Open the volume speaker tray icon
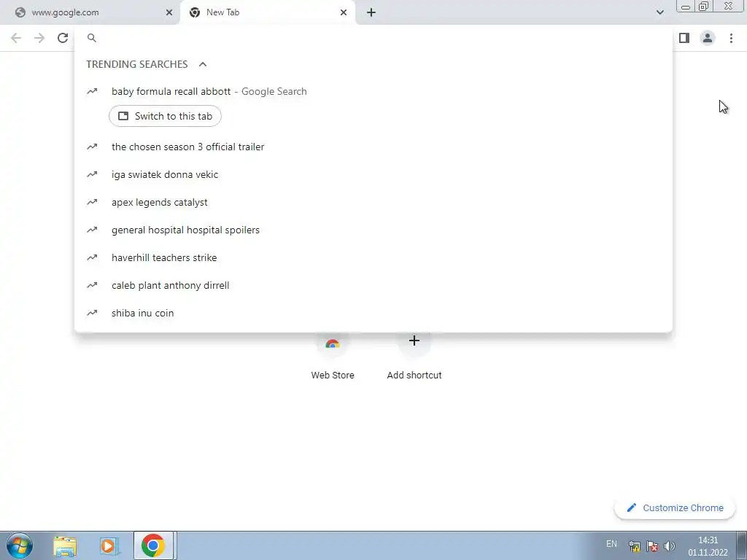Viewport: 747px width, 560px height. (670, 546)
